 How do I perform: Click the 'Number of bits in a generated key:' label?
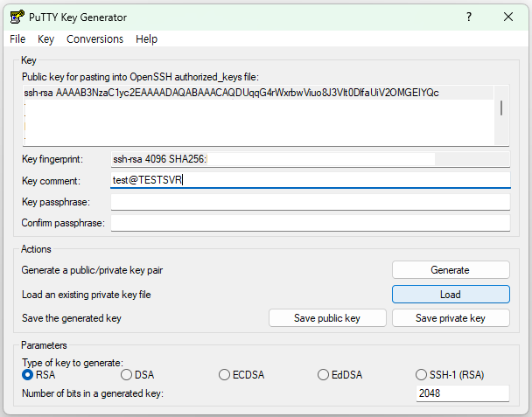(93, 393)
